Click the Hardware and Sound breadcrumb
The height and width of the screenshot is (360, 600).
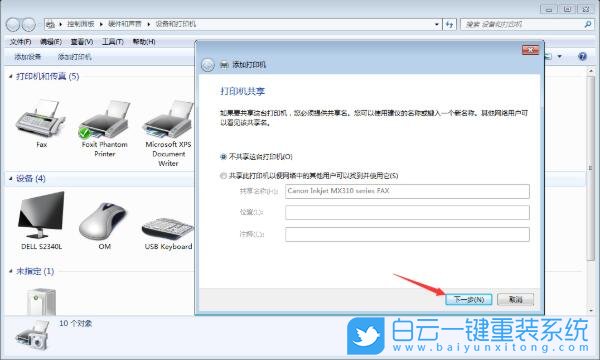tap(124, 24)
